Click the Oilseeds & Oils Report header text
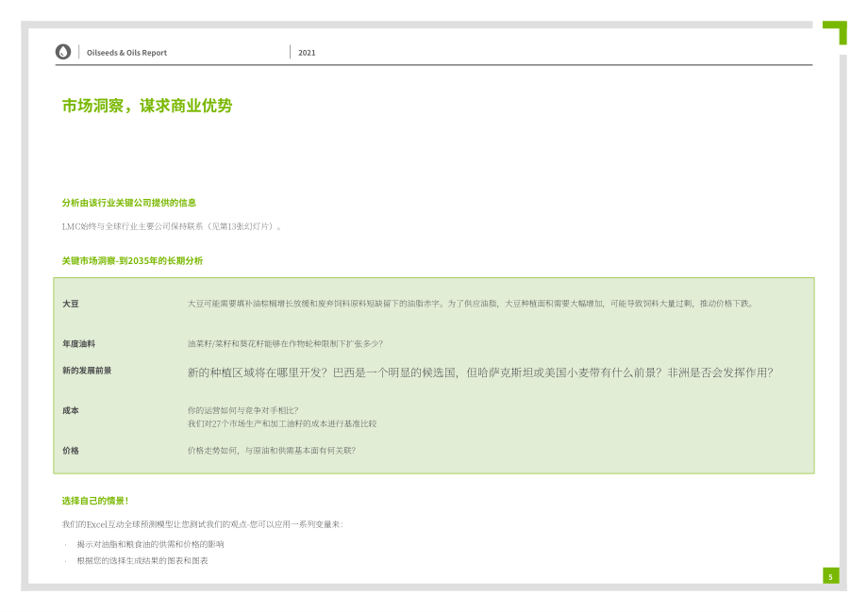868x612 pixels. pos(126,53)
